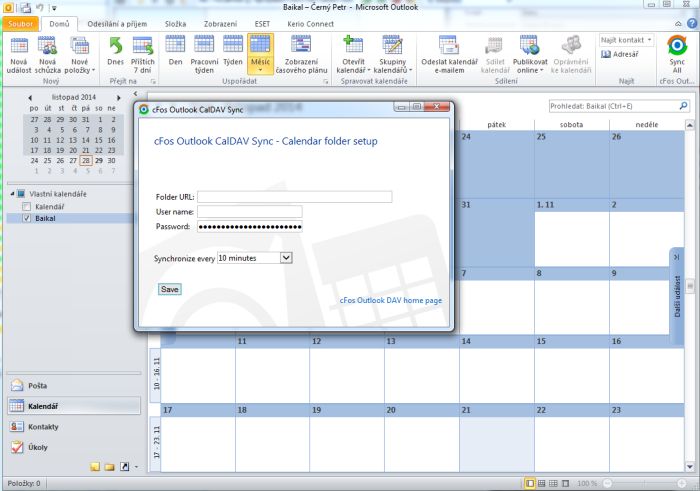This screenshot has height=491, width=700.
Task: Click the normal view status bar icon
Action: click(530, 483)
